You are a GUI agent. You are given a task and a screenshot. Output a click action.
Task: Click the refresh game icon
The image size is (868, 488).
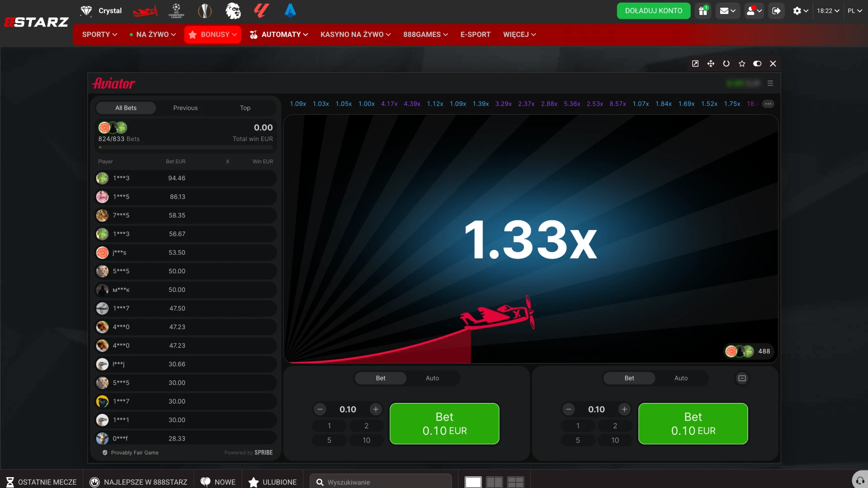726,64
